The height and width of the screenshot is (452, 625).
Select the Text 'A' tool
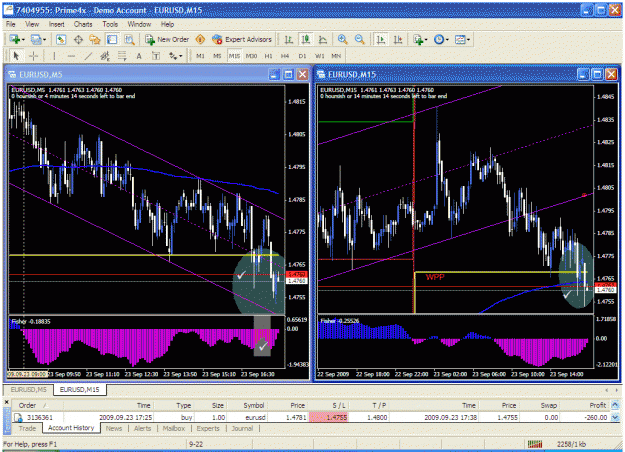pyautogui.click(x=139, y=56)
